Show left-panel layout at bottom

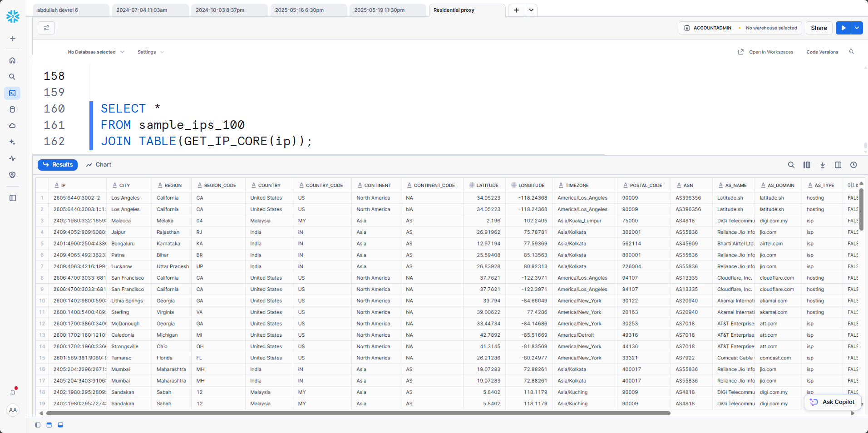tap(38, 425)
